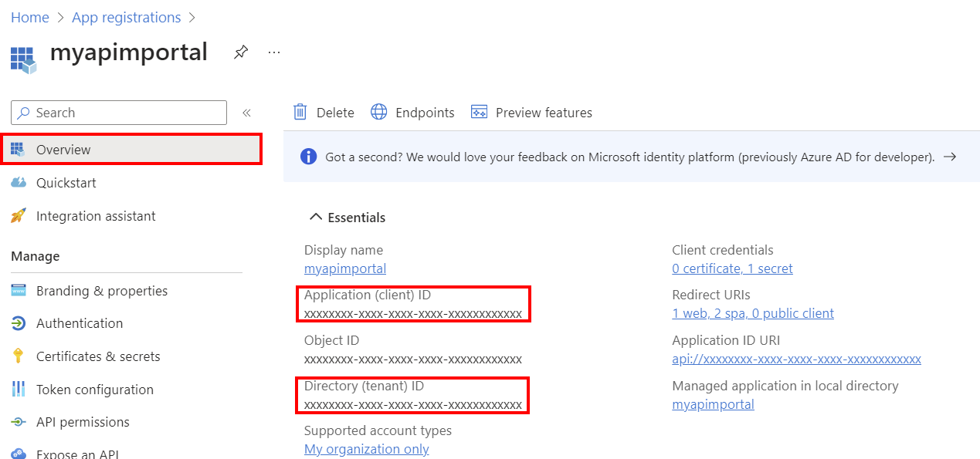
Task: Select Branding & properties
Action: pos(102,290)
